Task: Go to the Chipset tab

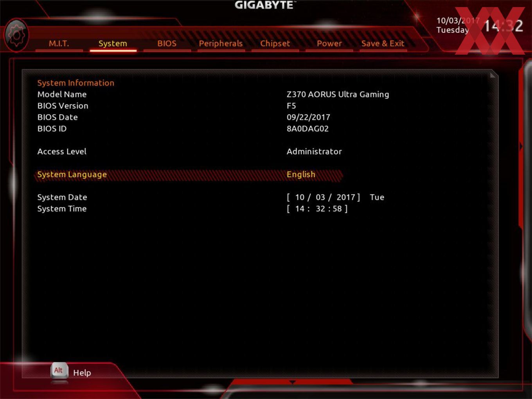Action: tap(275, 43)
